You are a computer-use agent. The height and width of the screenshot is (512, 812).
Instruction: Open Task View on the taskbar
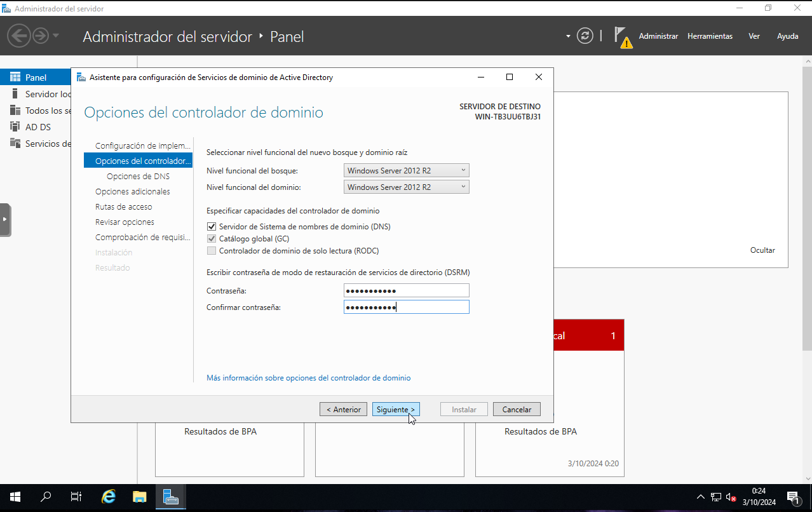76,497
